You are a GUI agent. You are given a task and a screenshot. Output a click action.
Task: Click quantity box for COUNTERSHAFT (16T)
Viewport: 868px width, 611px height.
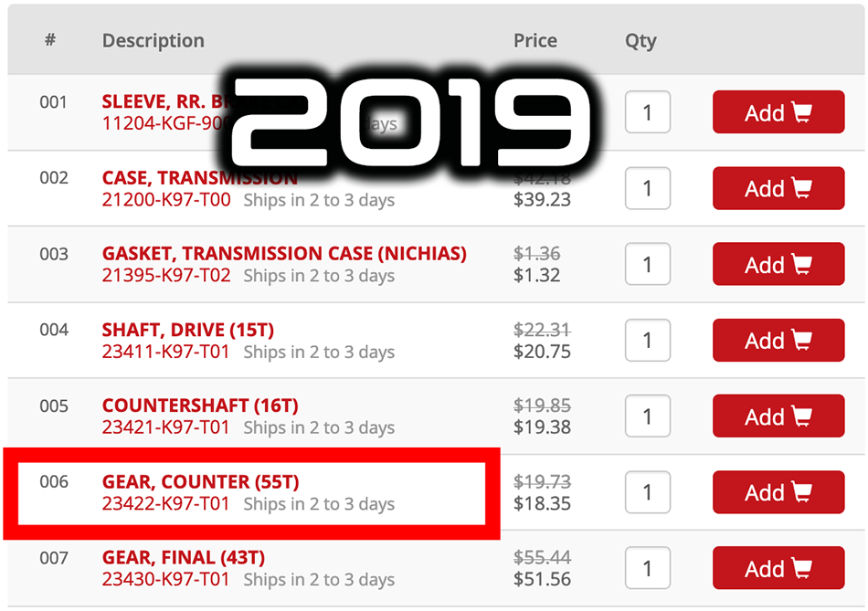coord(648,416)
